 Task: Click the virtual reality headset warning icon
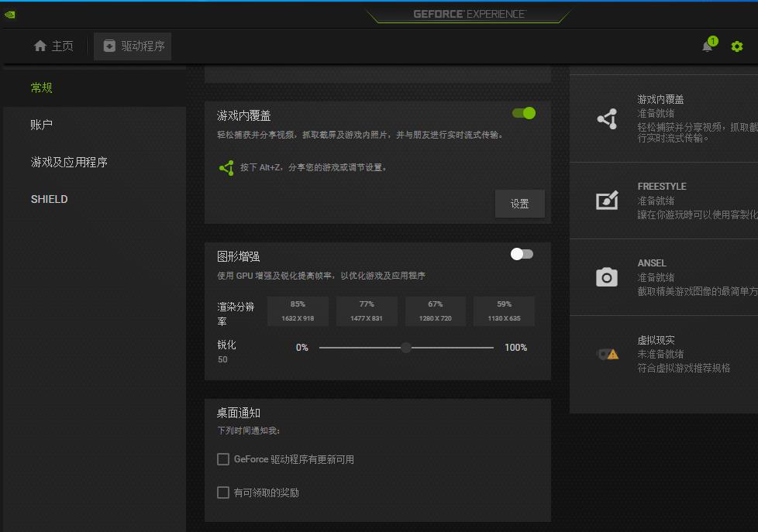(x=608, y=353)
